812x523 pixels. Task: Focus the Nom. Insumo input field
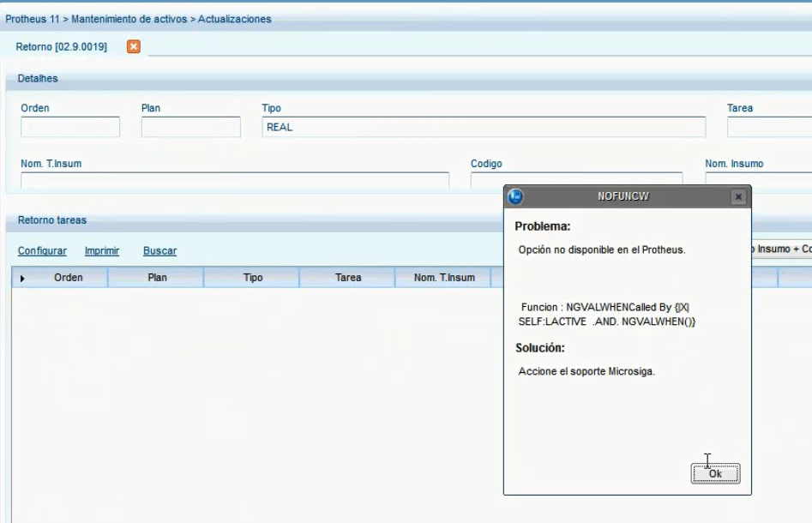click(759, 178)
